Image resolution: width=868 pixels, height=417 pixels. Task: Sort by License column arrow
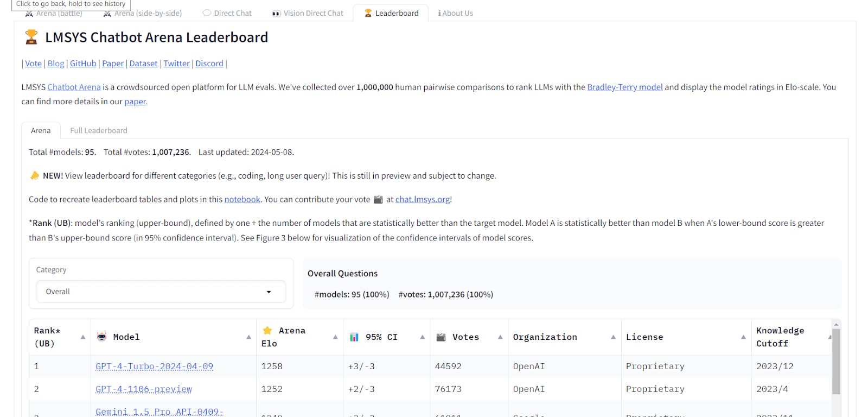(x=743, y=337)
